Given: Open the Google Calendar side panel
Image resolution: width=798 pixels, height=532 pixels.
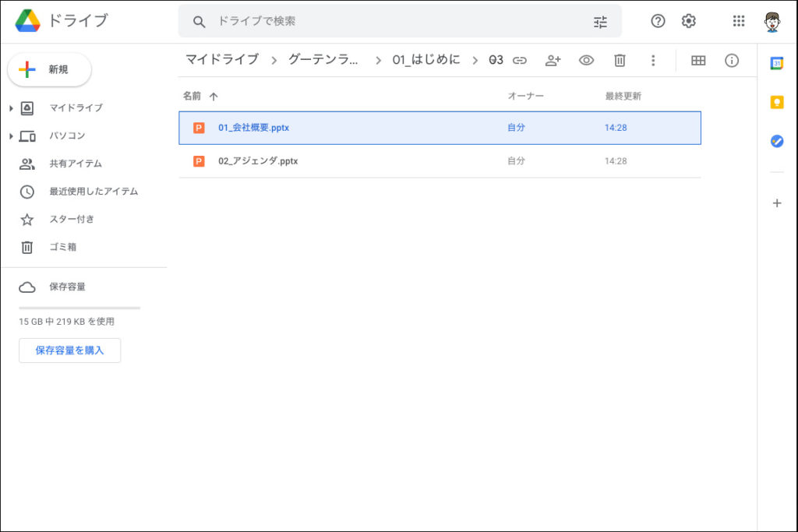Looking at the screenshot, I should [x=777, y=64].
